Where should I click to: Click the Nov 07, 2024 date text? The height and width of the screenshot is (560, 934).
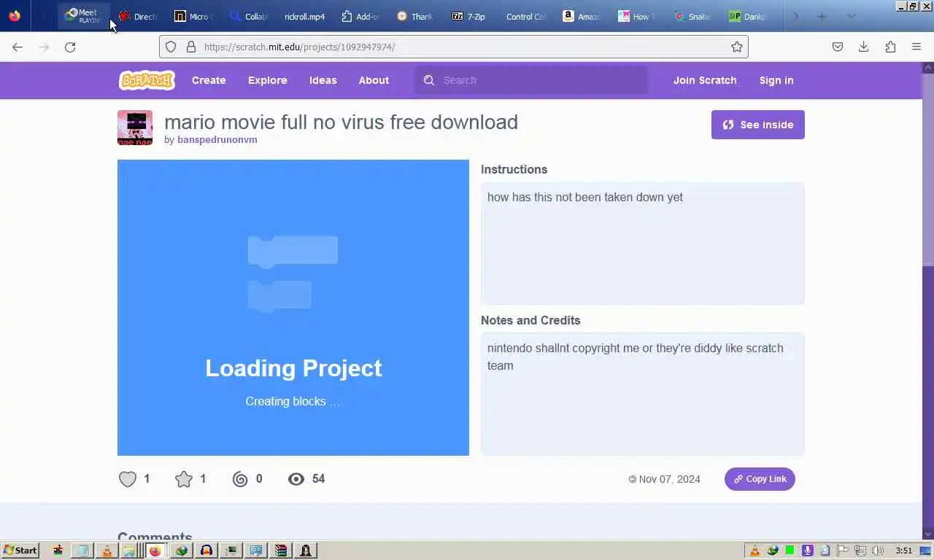pyautogui.click(x=669, y=479)
